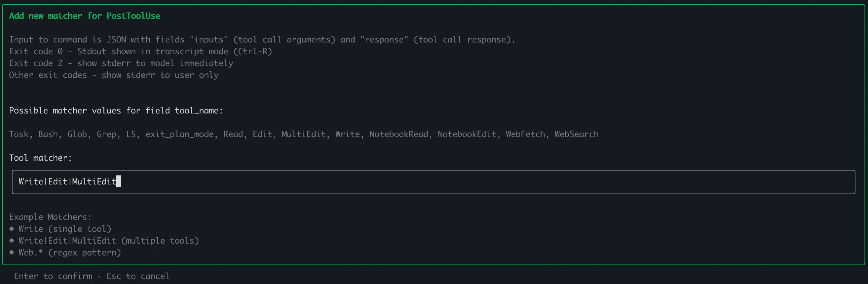This screenshot has height=284, width=868.
Task: Click the 'Write (single tool)' example
Action: (65, 229)
